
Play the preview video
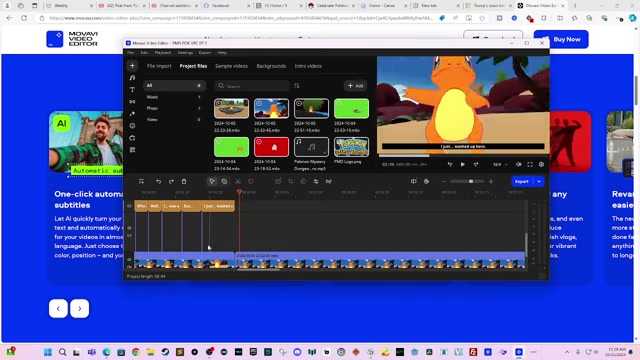click(463, 164)
